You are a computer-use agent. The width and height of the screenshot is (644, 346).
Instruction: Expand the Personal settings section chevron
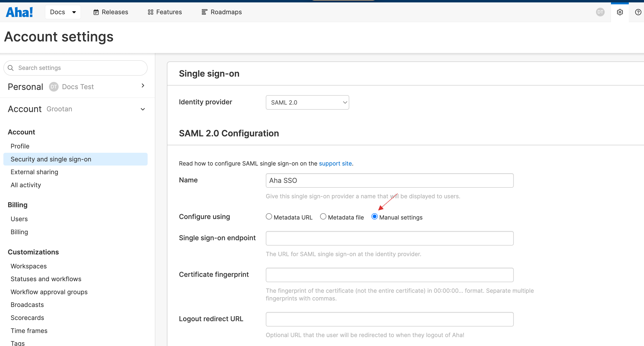143,86
